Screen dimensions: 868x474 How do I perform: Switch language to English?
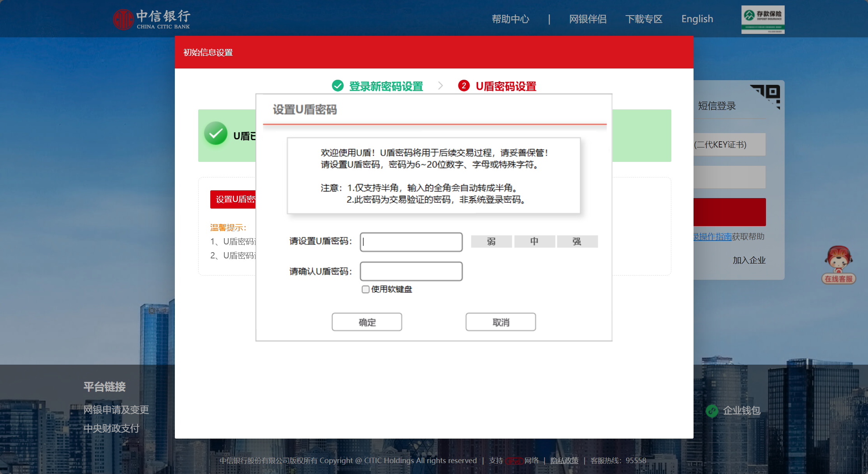click(x=697, y=19)
